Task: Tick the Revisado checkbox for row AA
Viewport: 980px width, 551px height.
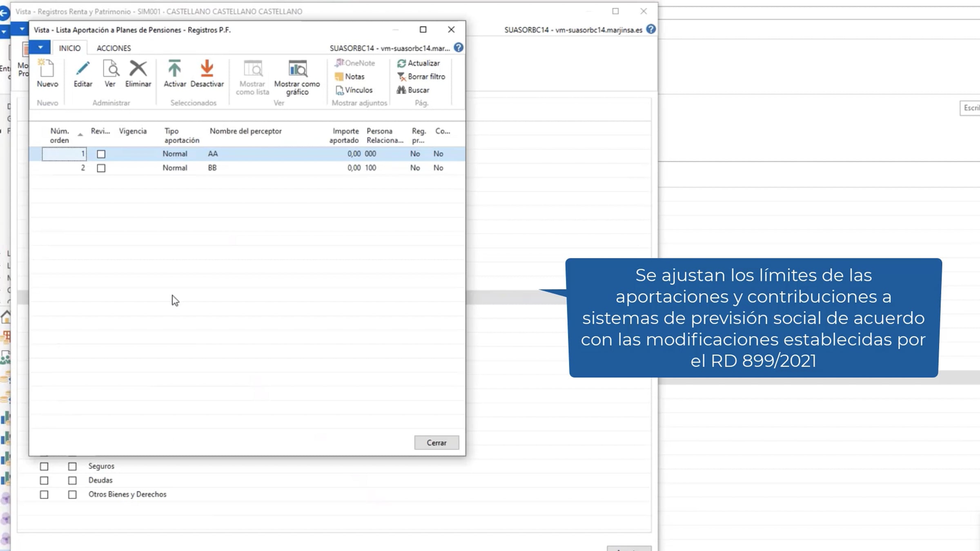Action: (101, 154)
